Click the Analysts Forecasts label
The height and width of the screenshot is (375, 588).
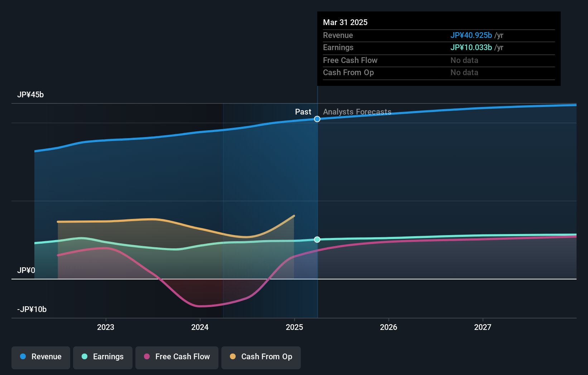coord(357,112)
